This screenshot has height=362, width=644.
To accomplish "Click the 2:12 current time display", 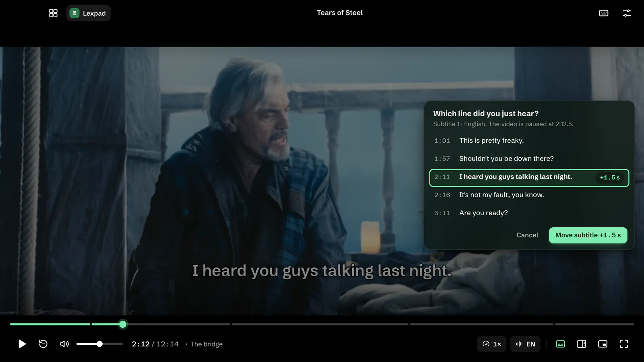I will tap(140, 344).
